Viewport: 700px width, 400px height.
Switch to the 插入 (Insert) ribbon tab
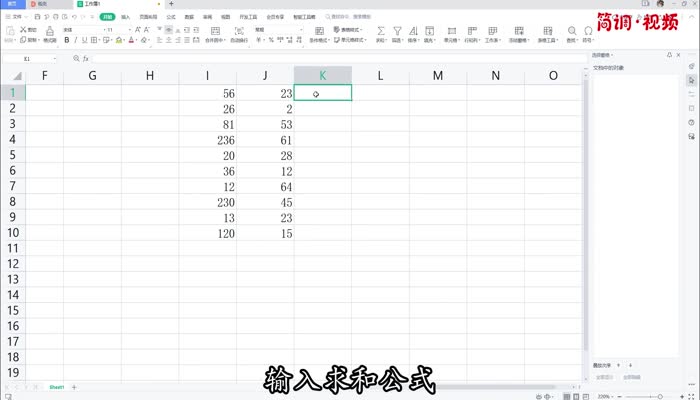pyautogui.click(x=125, y=17)
